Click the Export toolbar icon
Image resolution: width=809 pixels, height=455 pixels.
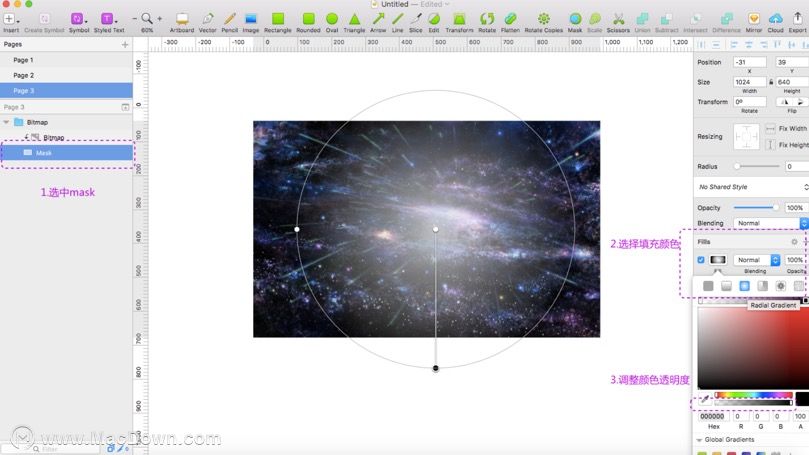point(798,19)
